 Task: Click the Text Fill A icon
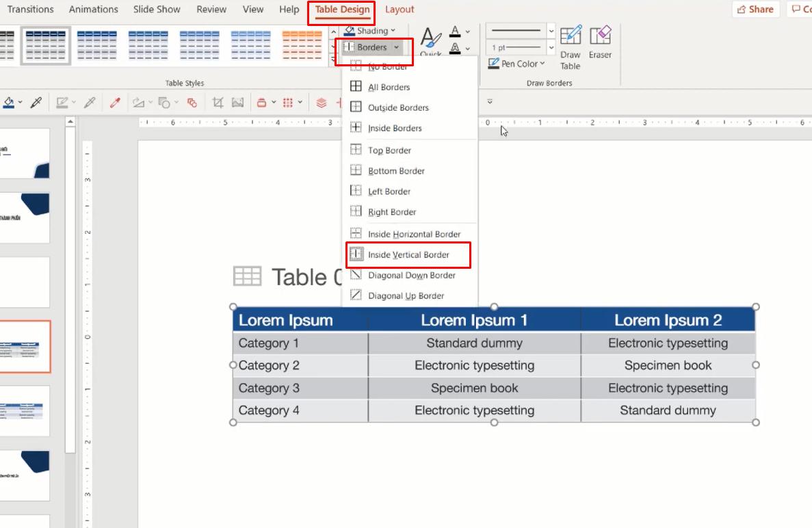coord(455,31)
